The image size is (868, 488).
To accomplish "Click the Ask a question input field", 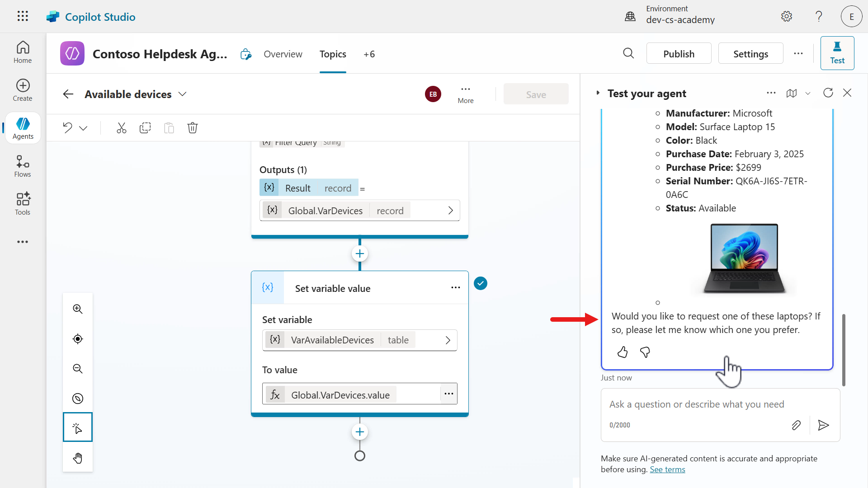I will [x=696, y=404].
